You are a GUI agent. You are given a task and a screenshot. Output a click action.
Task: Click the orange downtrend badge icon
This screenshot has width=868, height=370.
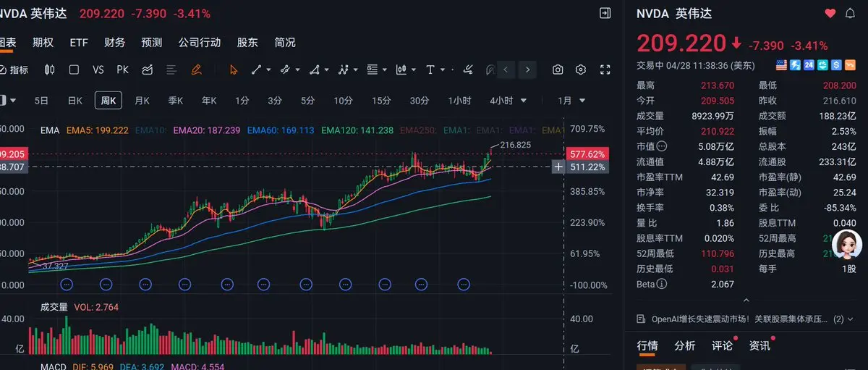point(850,65)
